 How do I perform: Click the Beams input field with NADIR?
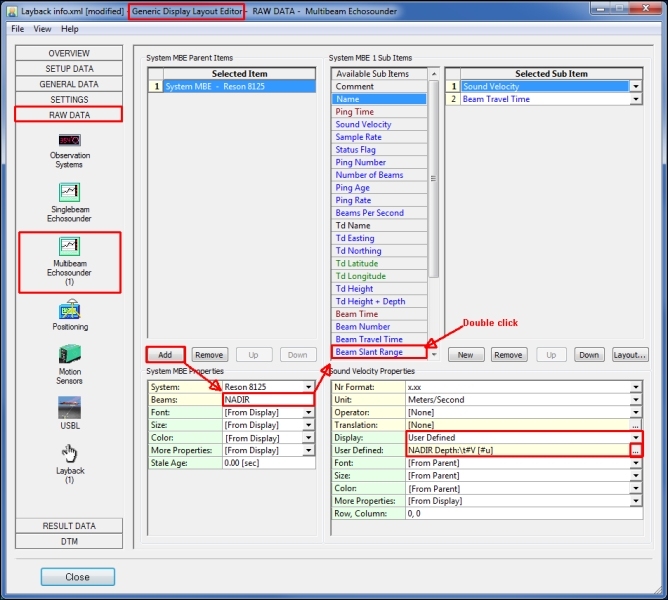click(x=266, y=399)
